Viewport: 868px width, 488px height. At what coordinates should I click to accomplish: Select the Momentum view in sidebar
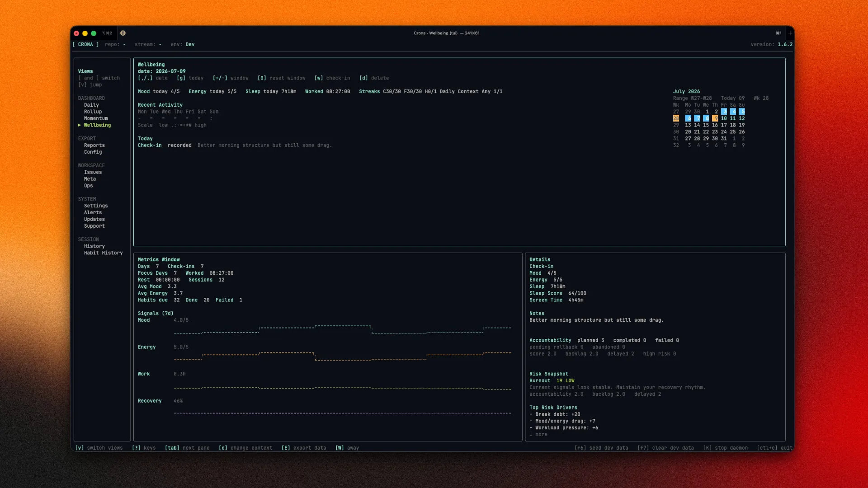[96, 118]
